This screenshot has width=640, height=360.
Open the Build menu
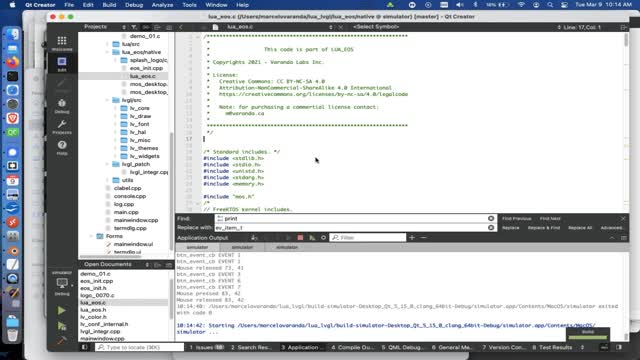[109, 5]
